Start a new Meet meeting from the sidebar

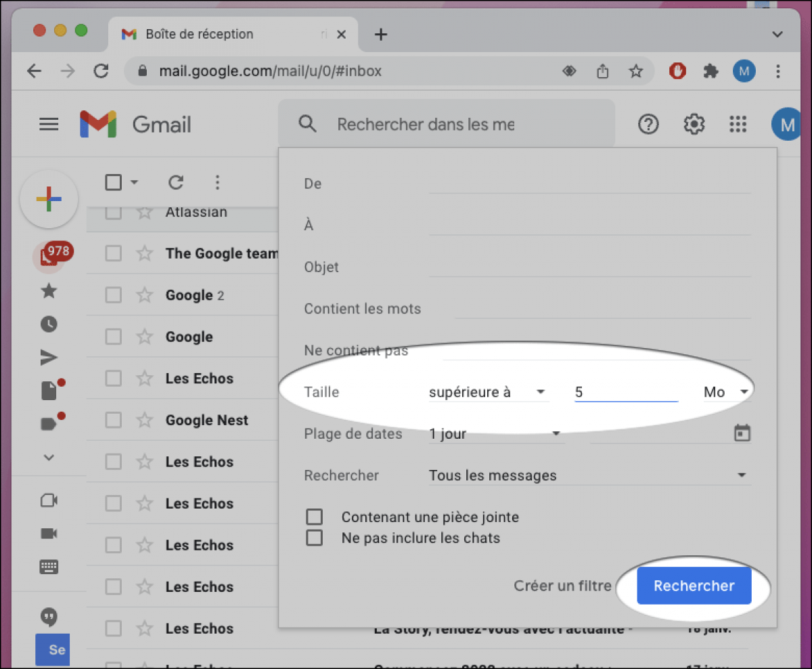[48, 500]
